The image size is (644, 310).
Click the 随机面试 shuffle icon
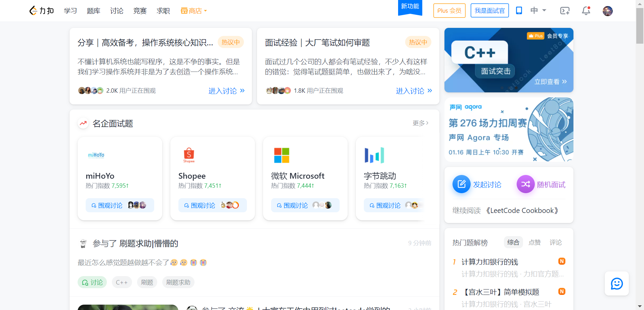click(525, 184)
